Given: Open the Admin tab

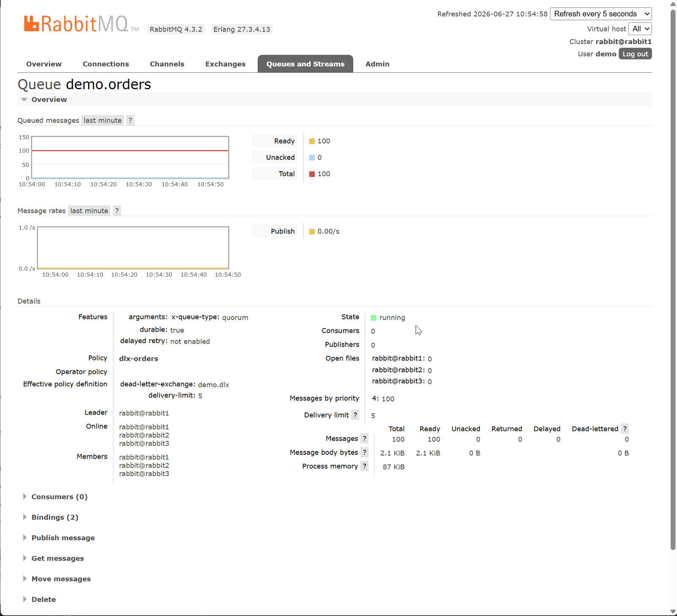Looking at the screenshot, I should click(x=377, y=64).
